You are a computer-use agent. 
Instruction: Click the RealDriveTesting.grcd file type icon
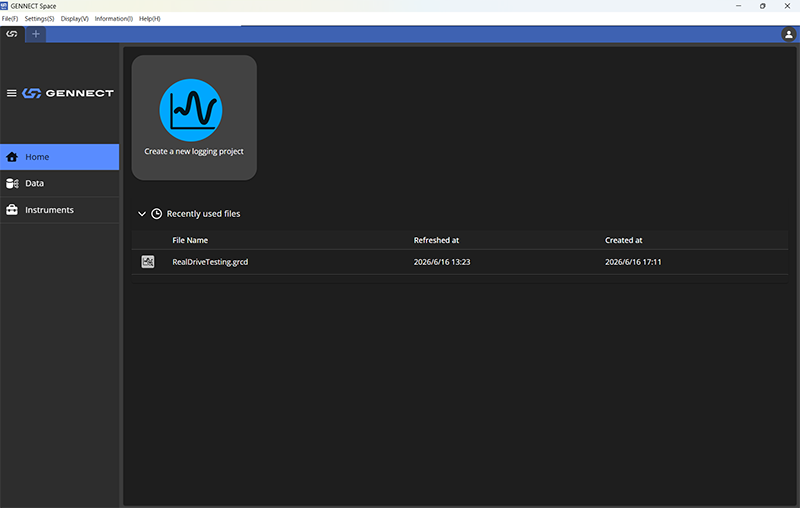[x=148, y=262]
